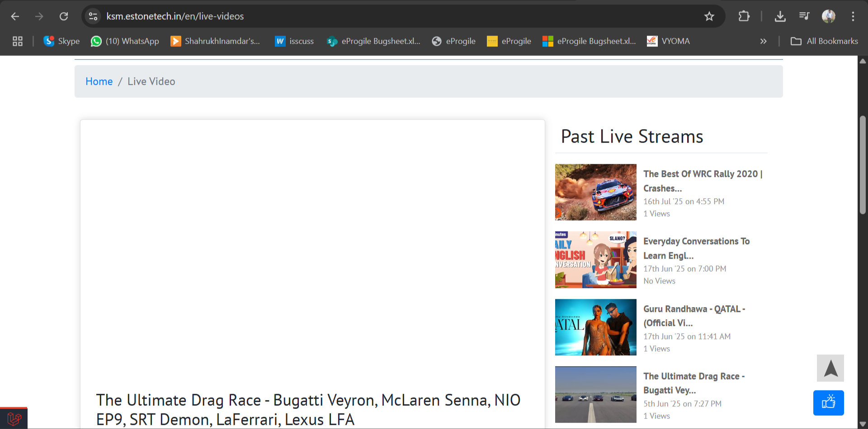The image size is (868, 429).
Task: Open the Chrome profile avatar
Action: (x=828, y=17)
